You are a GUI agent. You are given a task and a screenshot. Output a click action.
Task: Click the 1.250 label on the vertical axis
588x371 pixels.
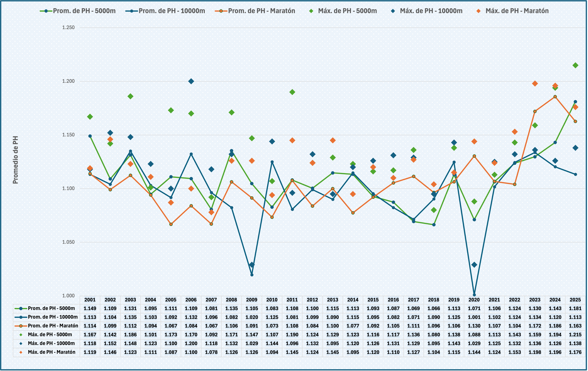68,28
